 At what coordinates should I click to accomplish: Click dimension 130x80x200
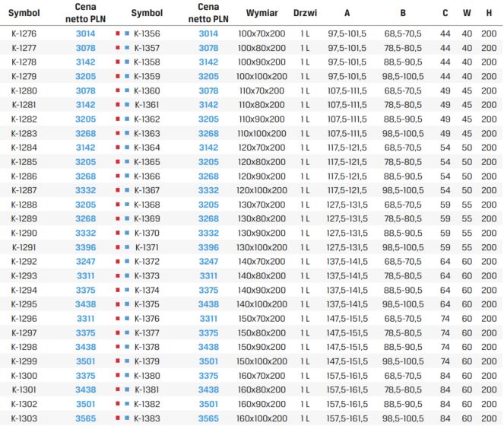tap(262, 218)
